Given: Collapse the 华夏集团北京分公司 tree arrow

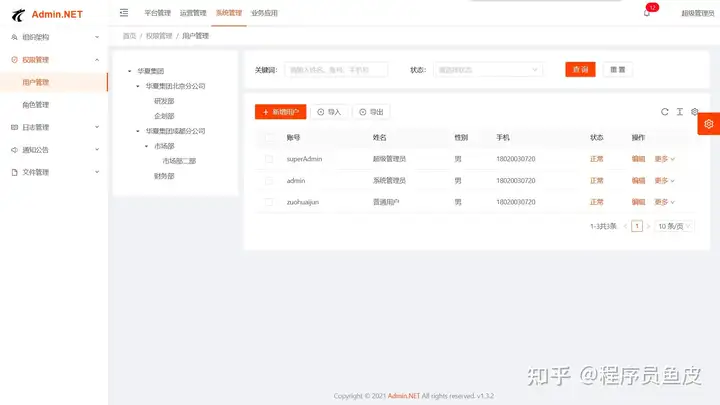Looking at the screenshot, I should [138, 86].
